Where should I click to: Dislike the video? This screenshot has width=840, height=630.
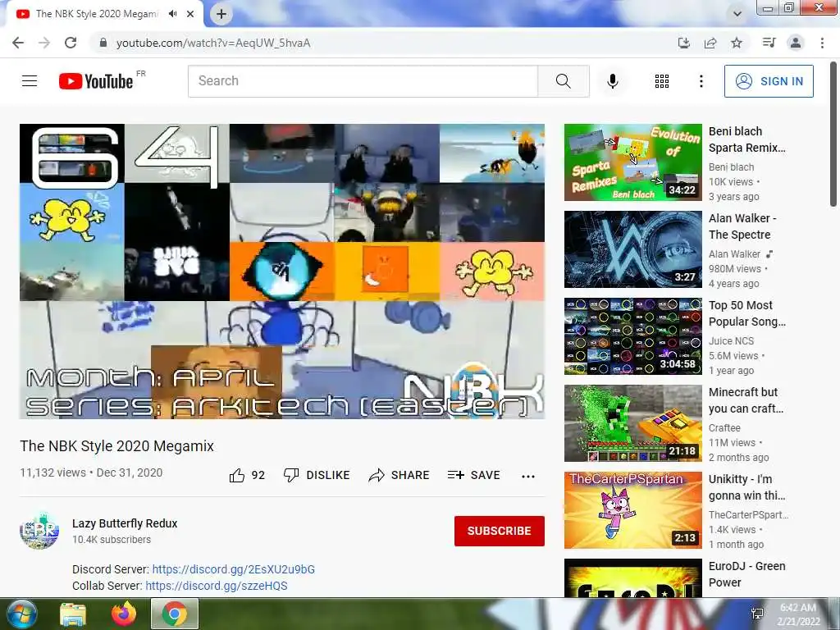(x=317, y=475)
